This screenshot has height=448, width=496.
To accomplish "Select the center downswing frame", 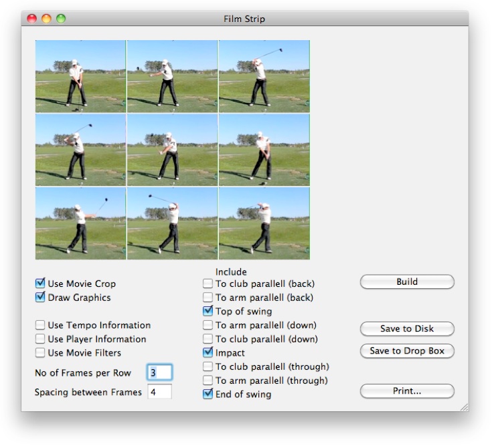I will tap(173, 150).
